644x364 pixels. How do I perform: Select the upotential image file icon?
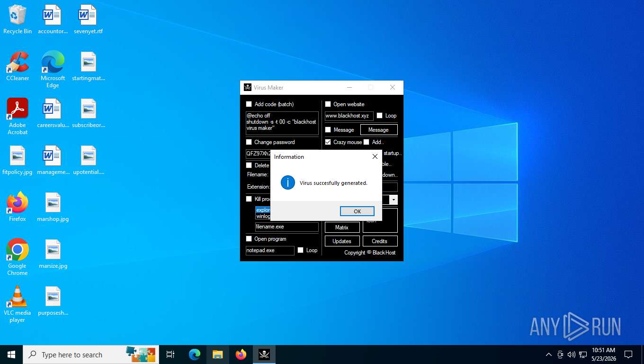click(x=88, y=160)
